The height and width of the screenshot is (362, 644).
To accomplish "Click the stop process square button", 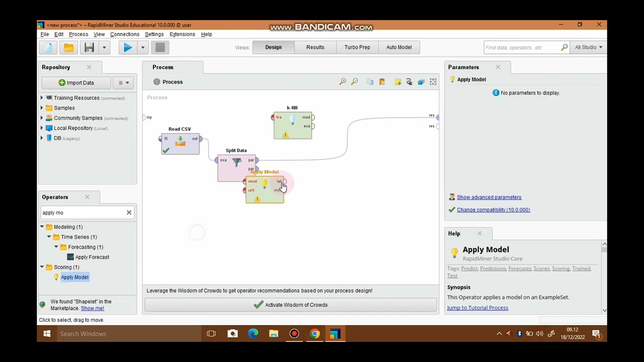I will (160, 47).
